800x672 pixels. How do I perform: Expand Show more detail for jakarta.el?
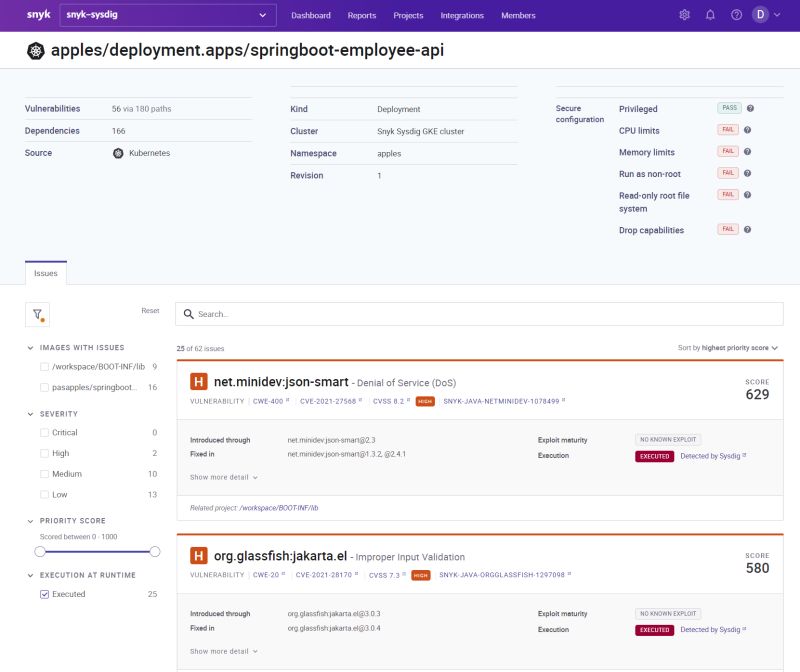[x=223, y=652]
